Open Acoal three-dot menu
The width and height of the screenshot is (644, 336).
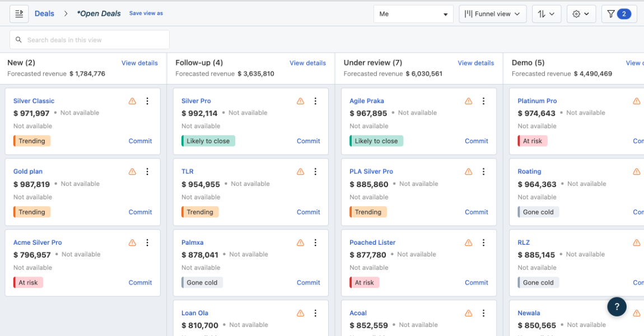click(x=483, y=314)
